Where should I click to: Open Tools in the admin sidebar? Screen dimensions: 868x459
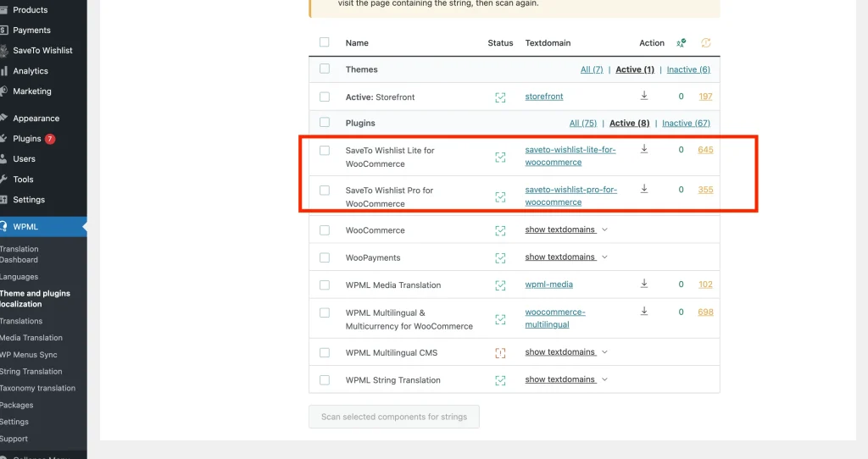point(23,180)
